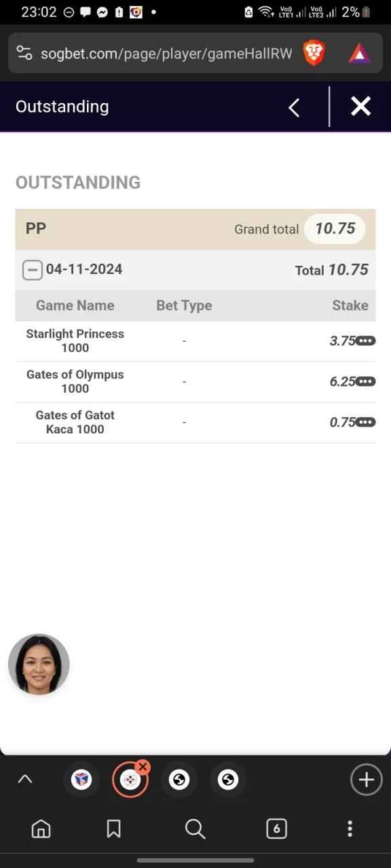Go to browser home page
The height and width of the screenshot is (868, 391).
tap(41, 829)
